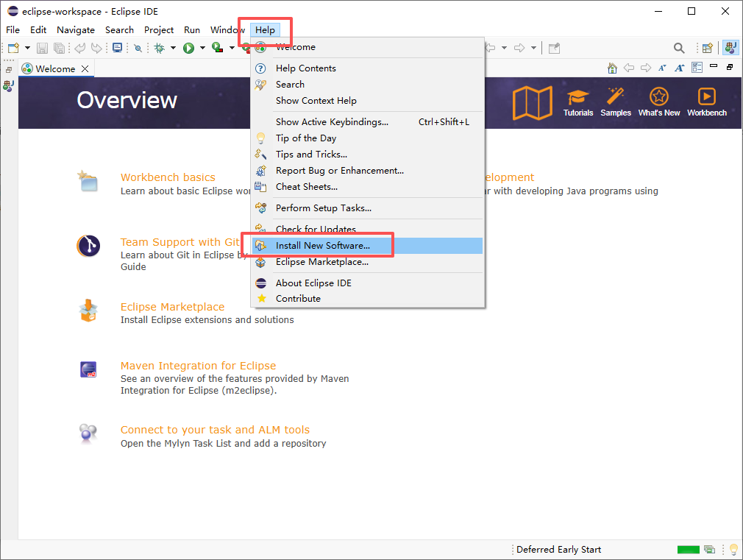743x560 pixels.
Task: Choose Help Contents from Help menu
Action: click(x=367, y=68)
